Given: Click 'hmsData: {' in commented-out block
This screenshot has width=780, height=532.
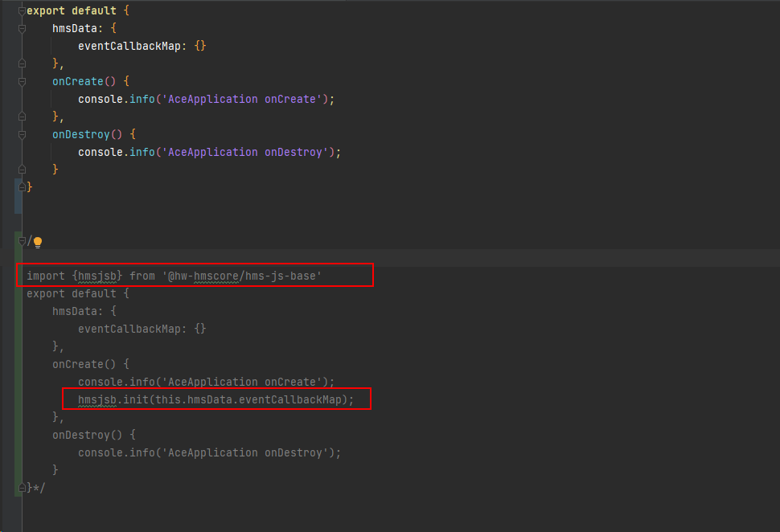Looking at the screenshot, I should pyautogui.click(x=84, y=312).
